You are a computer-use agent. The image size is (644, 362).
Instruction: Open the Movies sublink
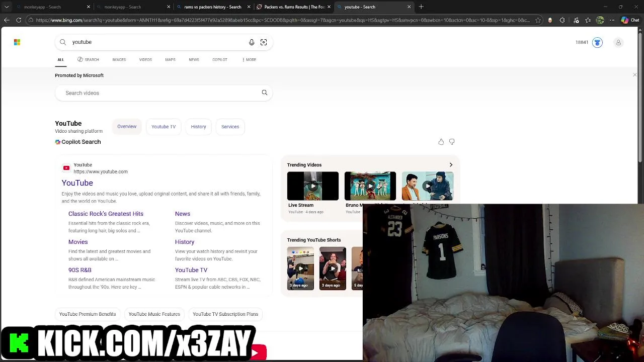pos(78,242)
